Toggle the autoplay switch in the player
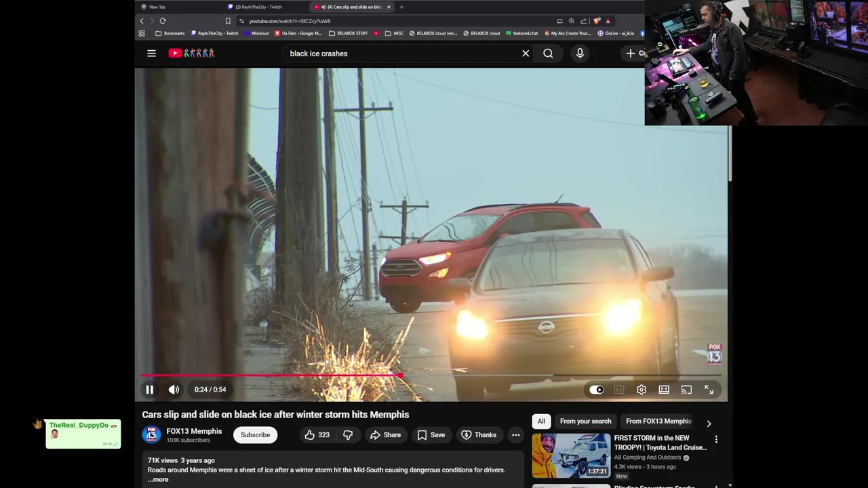868x488 pixels. pyautogui.click(x=596, y=390)
